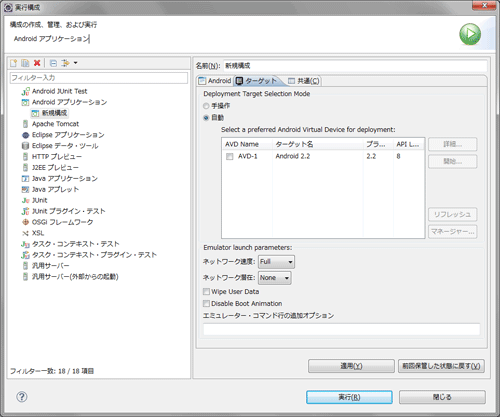
Task: Click the Java アプリケーション icon
Action: (x=26, y=179)
